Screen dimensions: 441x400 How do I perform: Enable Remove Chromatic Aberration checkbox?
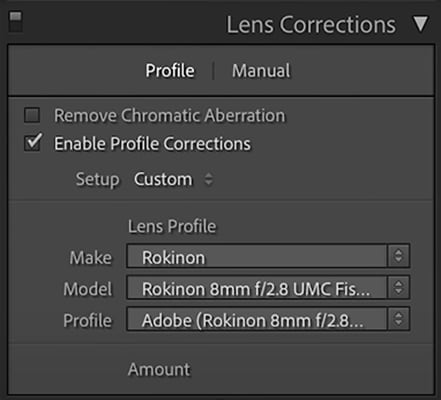pyautogui.click(x=32, y=115)
